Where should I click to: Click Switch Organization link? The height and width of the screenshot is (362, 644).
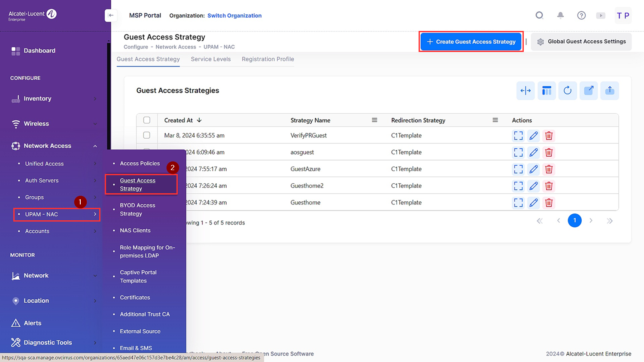click(x=234, y=15)
